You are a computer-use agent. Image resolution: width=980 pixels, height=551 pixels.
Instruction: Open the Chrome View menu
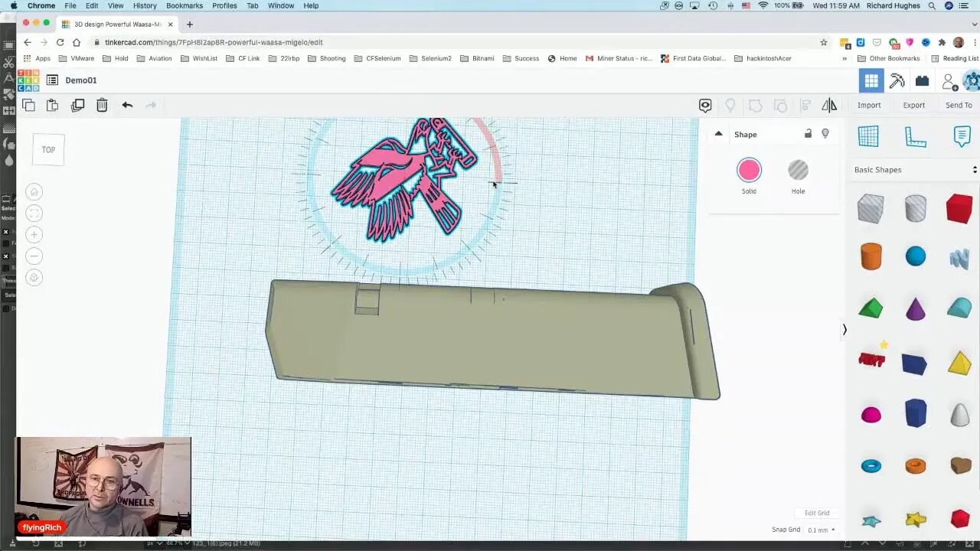[x=115, y=5]
